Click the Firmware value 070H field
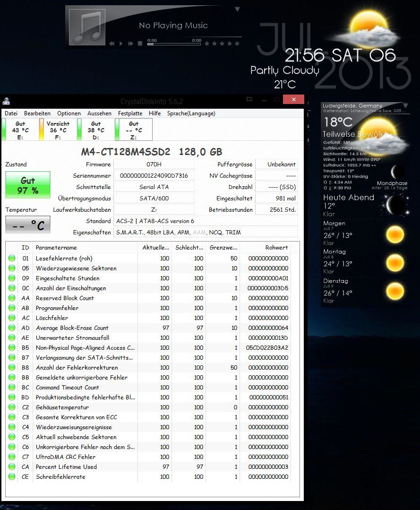This screenshot has width=420, height=510. pyautogui.click(x=154, y=164)
